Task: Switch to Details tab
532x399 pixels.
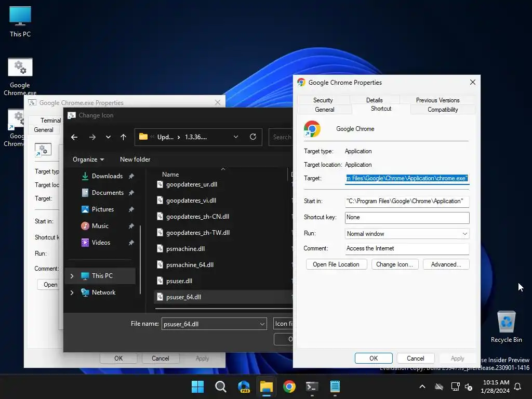Action: [374, 100]
